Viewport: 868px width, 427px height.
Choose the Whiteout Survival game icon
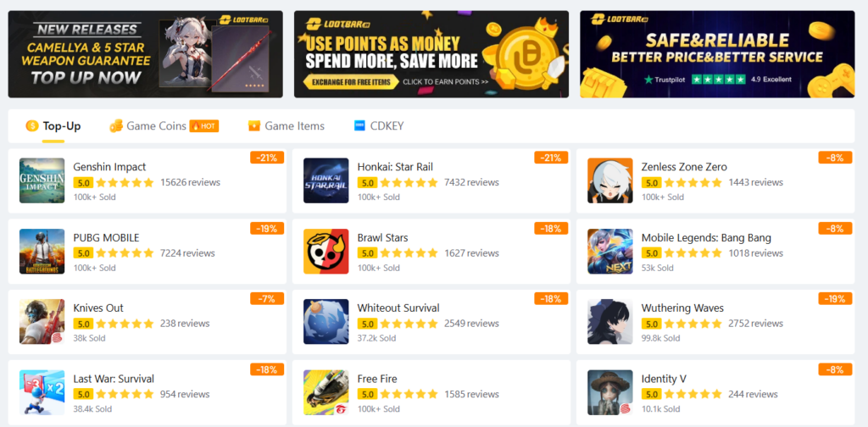[326, 322]
